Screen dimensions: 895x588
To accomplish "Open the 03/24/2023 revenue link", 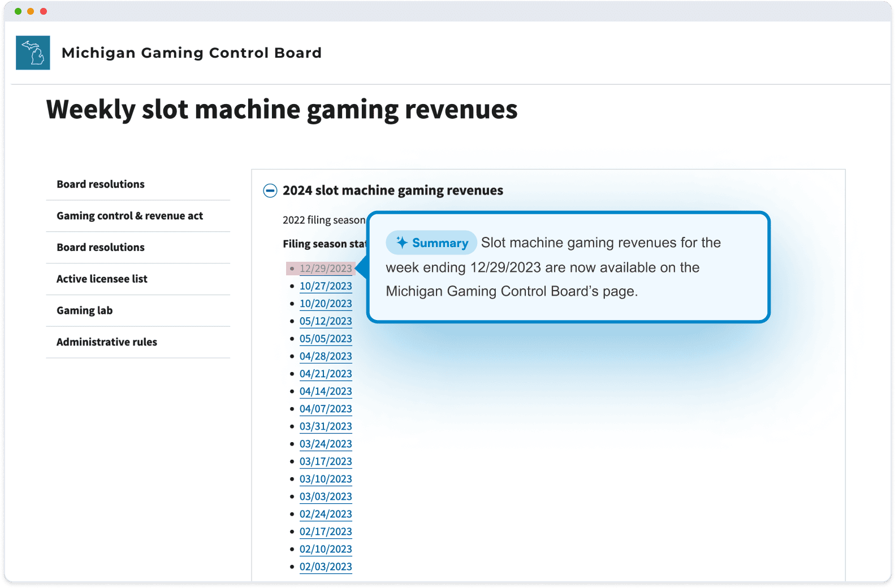I will pos(326,444).
